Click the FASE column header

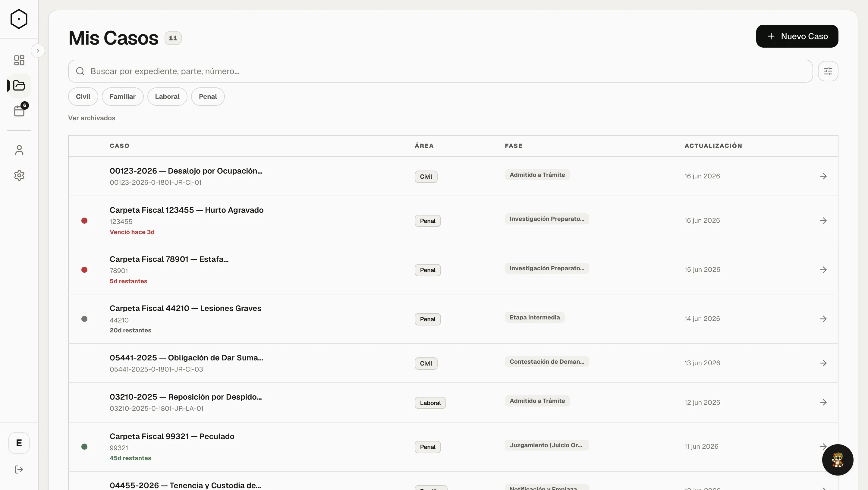click(x=514, y=146)
